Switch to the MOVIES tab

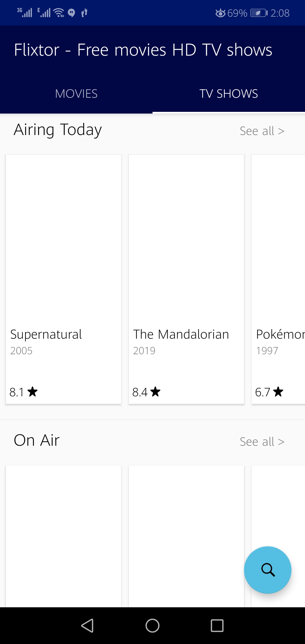click(x=76, y=94)
